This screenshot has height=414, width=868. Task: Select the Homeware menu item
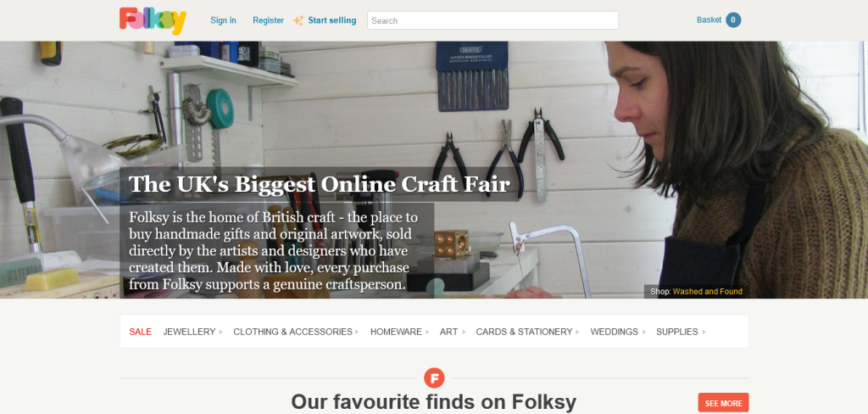396,332
